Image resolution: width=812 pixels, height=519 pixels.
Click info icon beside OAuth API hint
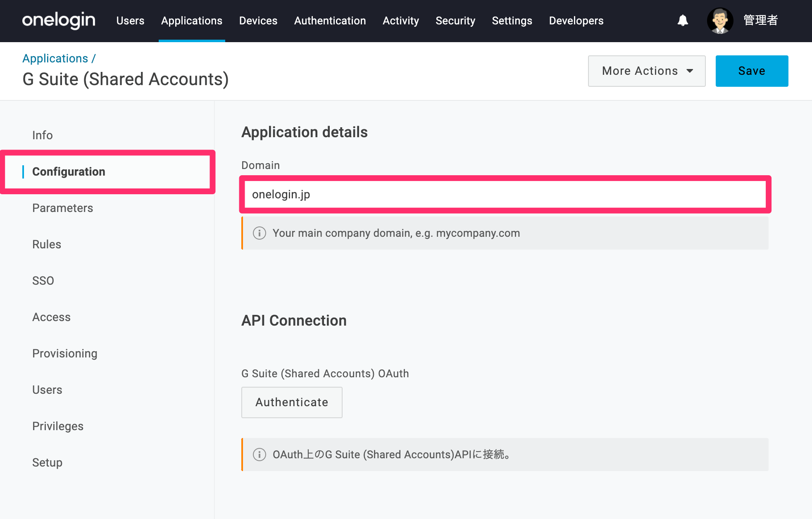[260, 455]
